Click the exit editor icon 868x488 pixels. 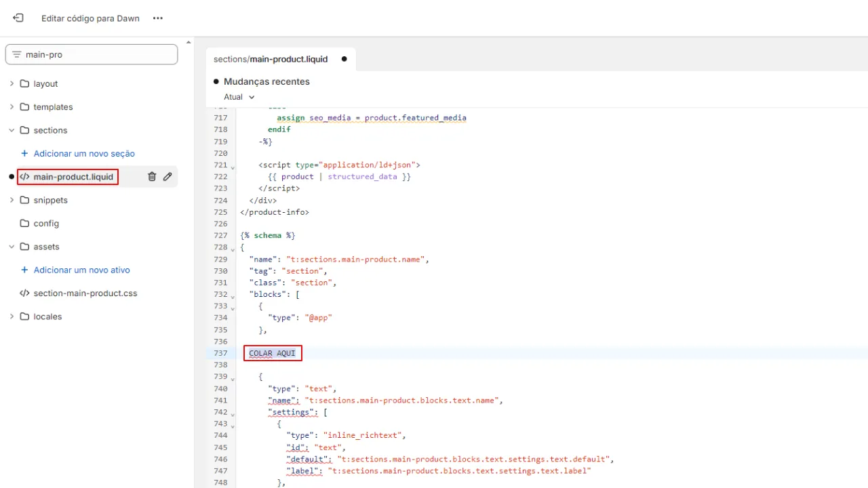[x=18, y=18]
